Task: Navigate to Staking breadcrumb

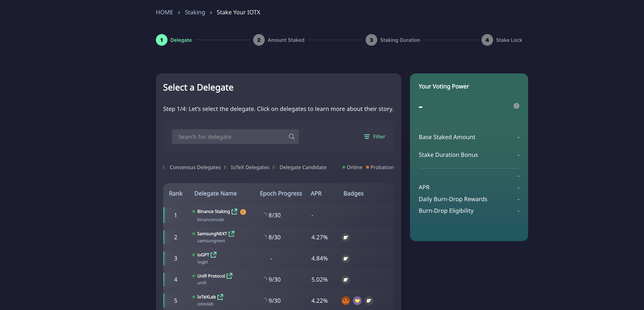Action: 195,12
